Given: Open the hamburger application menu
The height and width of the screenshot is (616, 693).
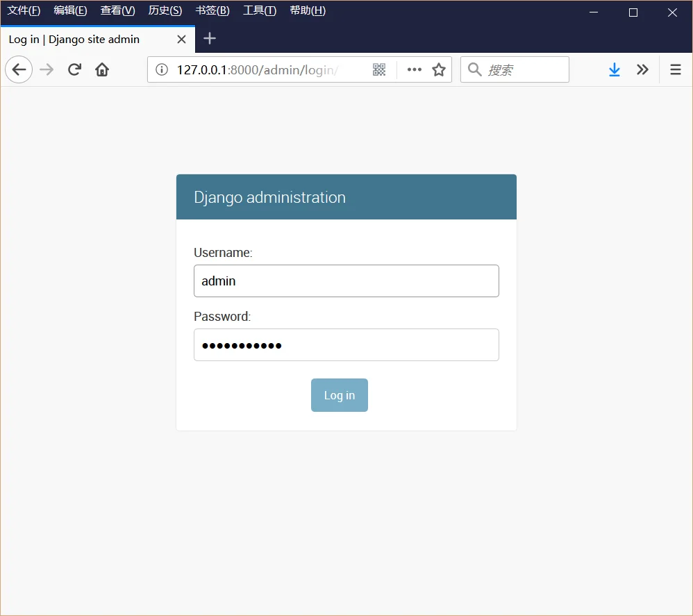Looking at the screenshot, I should click(676, 69).
